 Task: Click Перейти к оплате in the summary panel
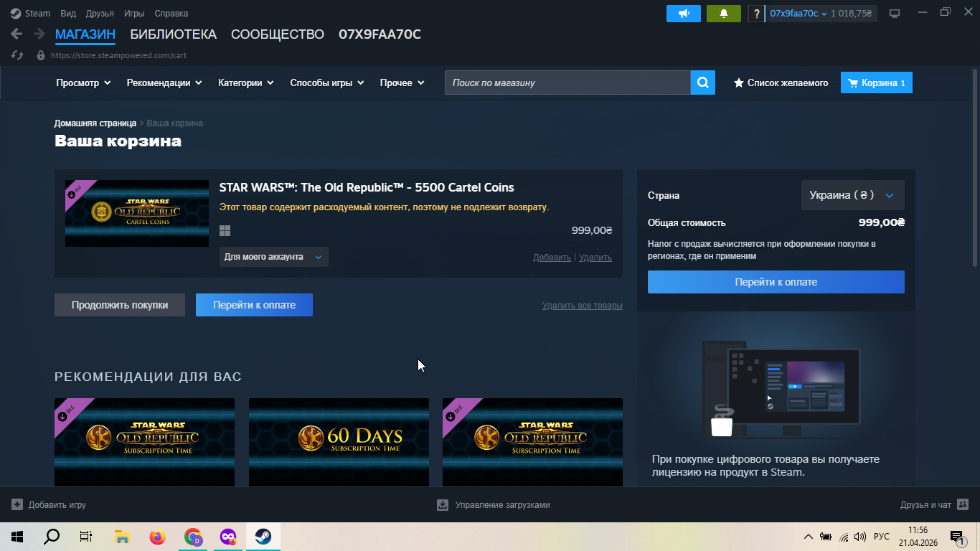coord(776,282)
